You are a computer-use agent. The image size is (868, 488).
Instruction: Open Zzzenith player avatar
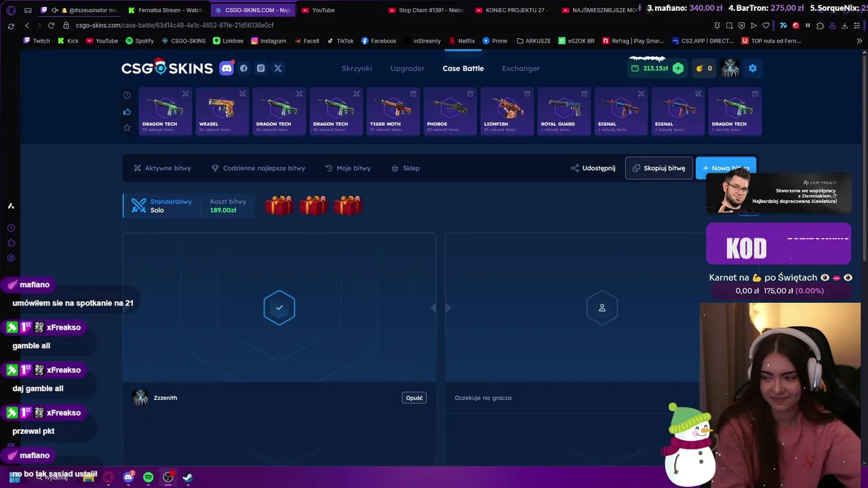[x=140, y=398]
